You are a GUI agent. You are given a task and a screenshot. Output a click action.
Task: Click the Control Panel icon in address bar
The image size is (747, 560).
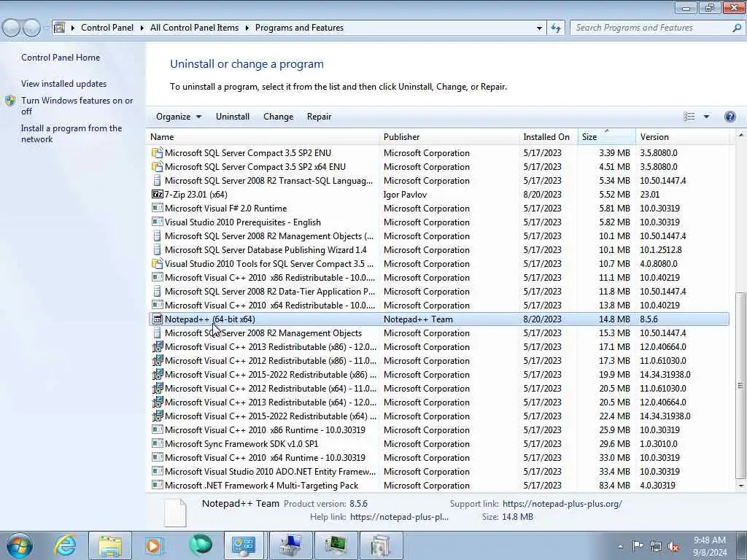59,28
